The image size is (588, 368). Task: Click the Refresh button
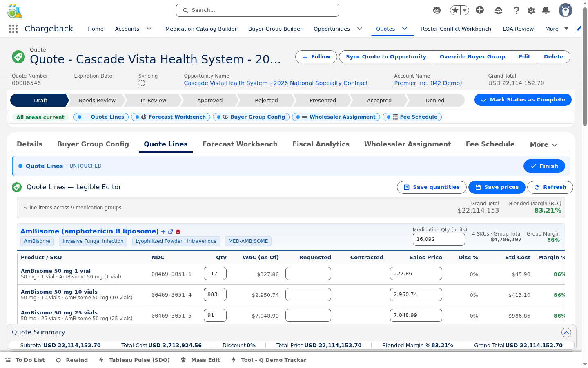pos(550,187)
